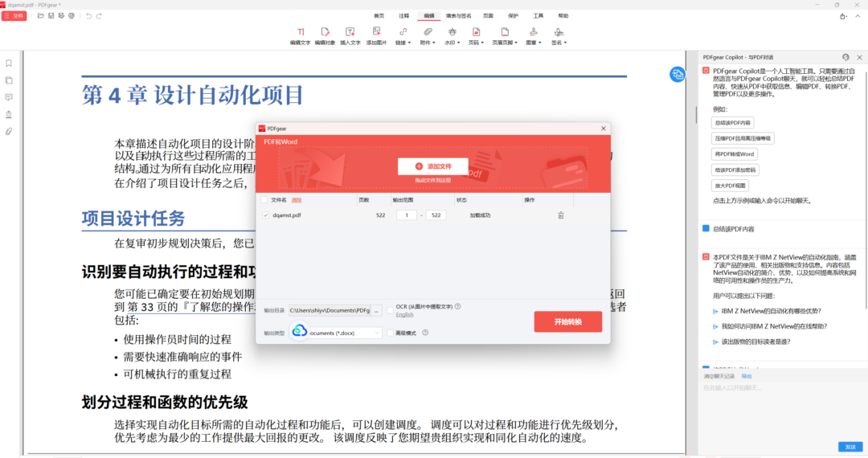The width and height of the screenshot is (868, 458).
Task: Click the undo arrow icon
Action: (x=88, y=16)
